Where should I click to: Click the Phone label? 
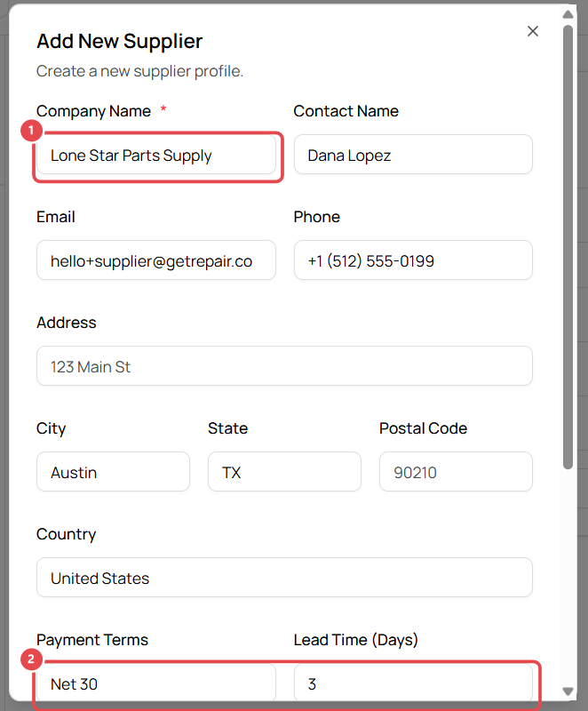[x=317, y=217]
